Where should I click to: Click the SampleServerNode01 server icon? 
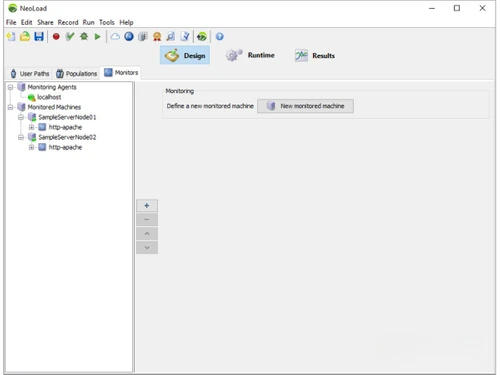[x=32, y=117]
